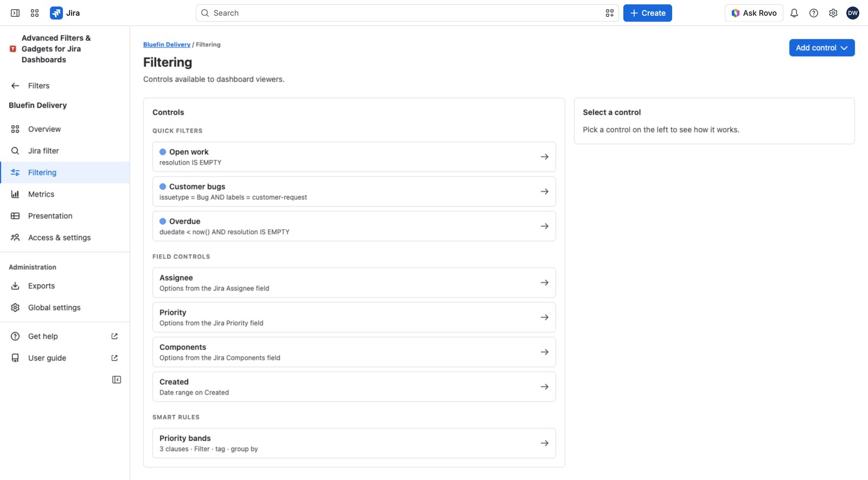The image size is (868, 480).
Task: Select the Filtering sidebar item
Action: point(65,172)
